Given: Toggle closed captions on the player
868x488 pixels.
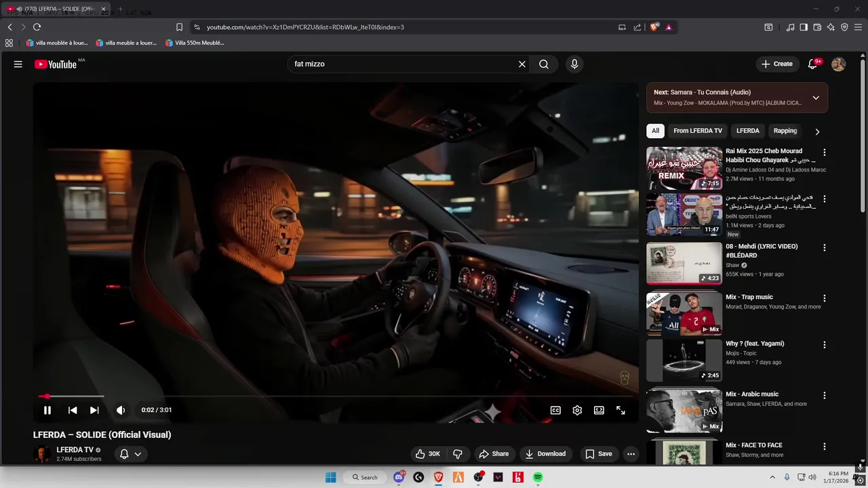Looking at the screenshot, I should [x=555, y=410].
